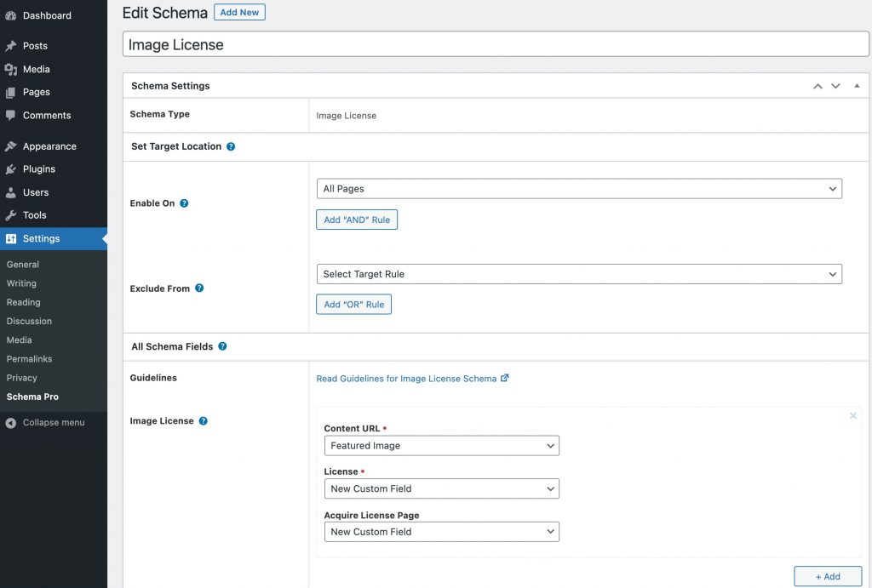This screenshot has height=588, width=872.
Task: Go to Permalinks settings submenu
Action: pos(29,359)
